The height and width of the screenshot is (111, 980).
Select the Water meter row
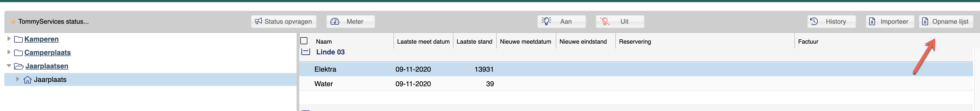(636, 84)
